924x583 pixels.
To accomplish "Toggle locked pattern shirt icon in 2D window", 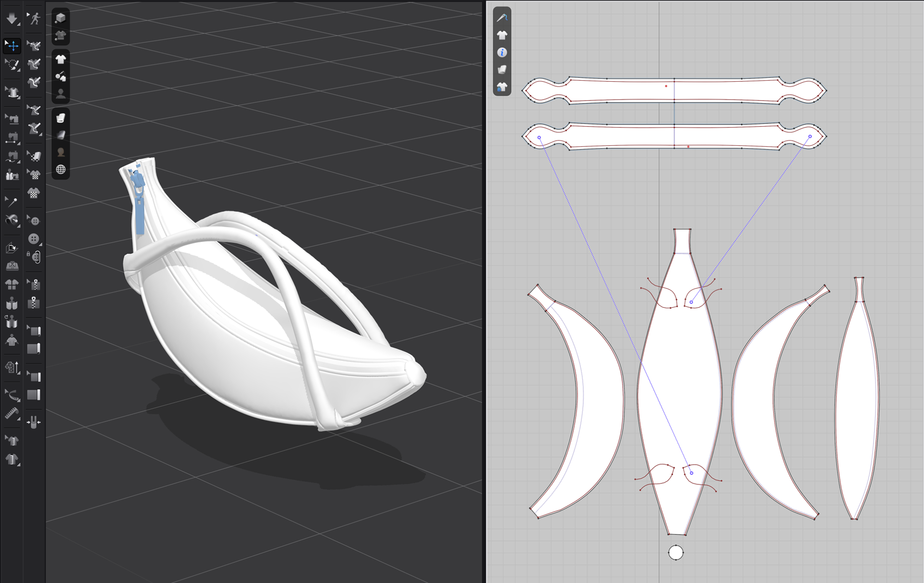I will point(502,87).
